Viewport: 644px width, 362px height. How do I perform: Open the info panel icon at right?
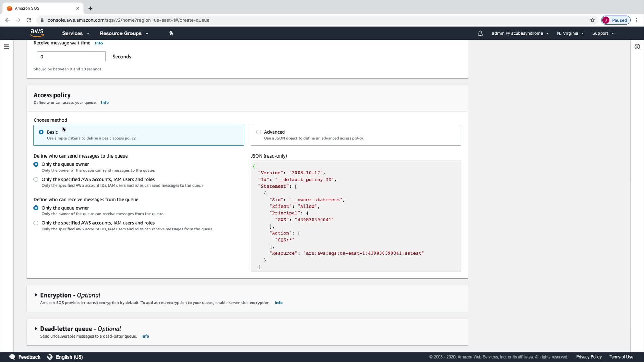(637, 47)
